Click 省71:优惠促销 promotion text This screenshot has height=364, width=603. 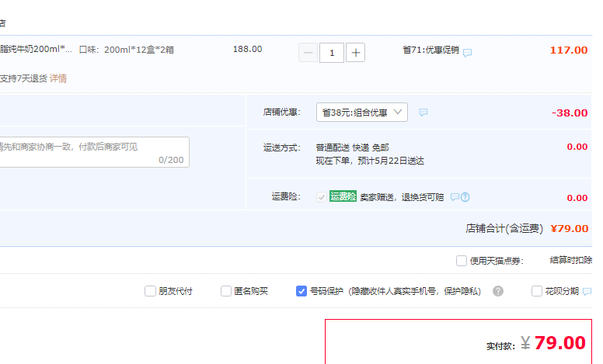[430, 50]
